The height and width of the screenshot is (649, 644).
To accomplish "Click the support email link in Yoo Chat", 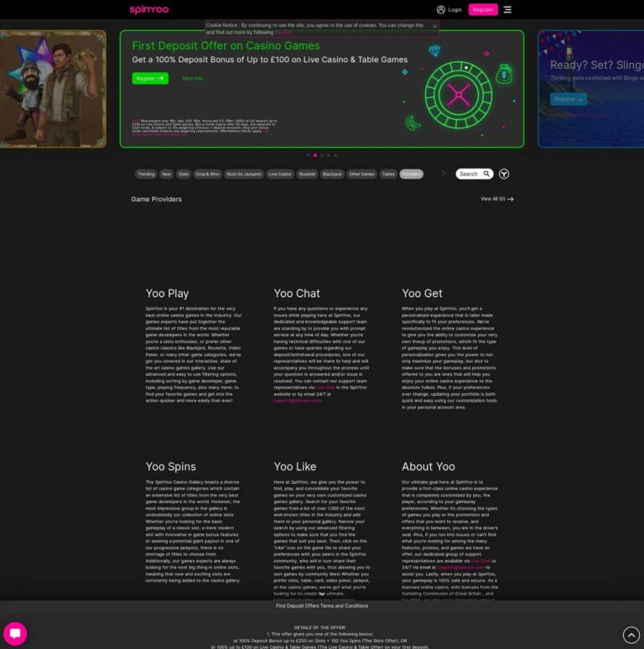I will 297,401.
